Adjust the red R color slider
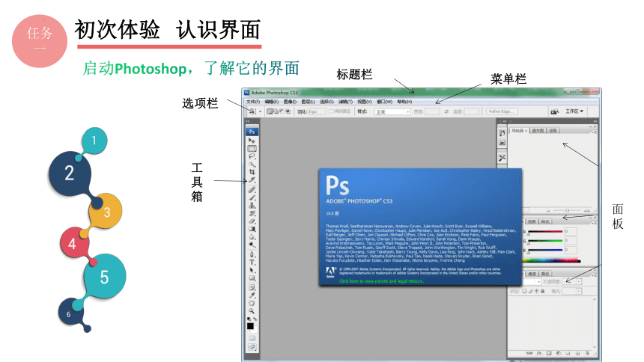The width and height of the screenshot is (644, 362). pos(545,231)
